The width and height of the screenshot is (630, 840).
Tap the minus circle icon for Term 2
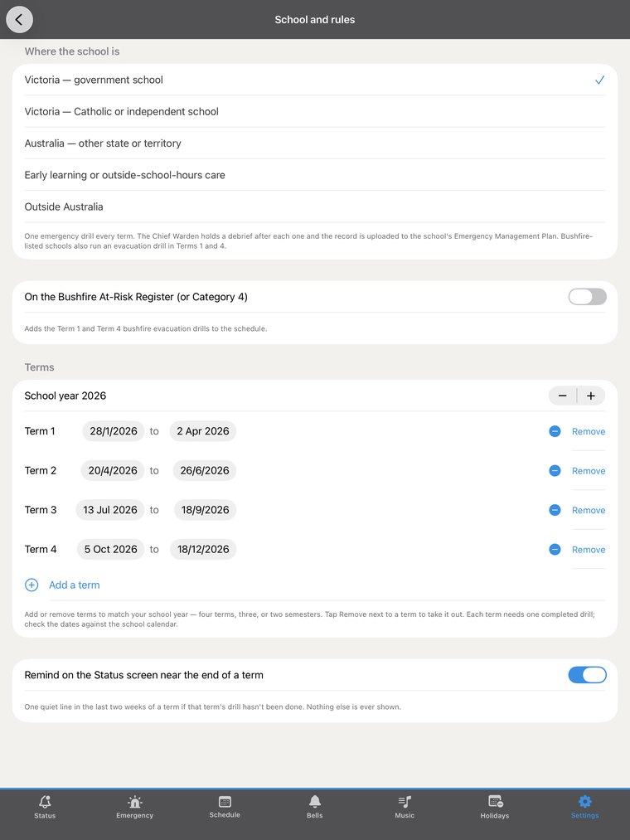point(555,470)
